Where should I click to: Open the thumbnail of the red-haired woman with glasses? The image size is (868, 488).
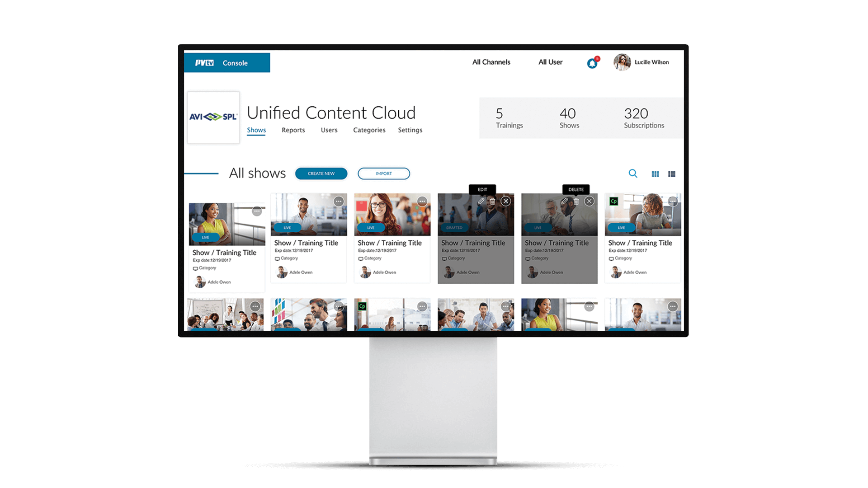click(x=392, y=215)
